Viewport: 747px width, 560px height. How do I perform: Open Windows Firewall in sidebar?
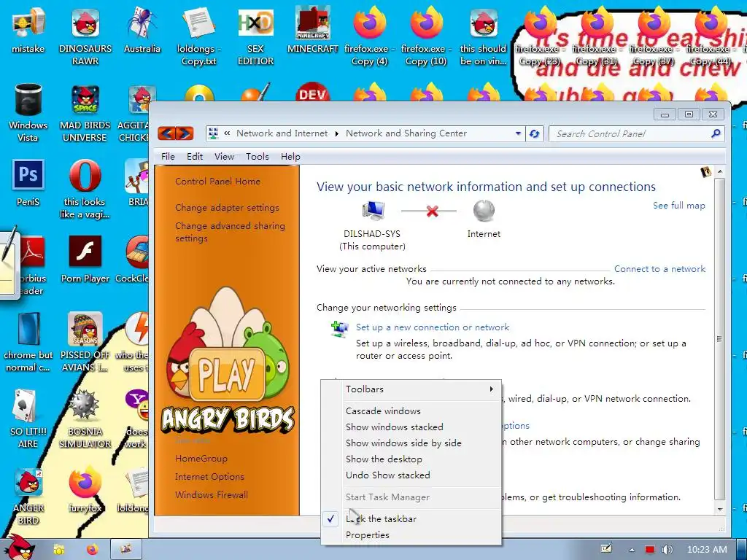(x=211, y=495)
